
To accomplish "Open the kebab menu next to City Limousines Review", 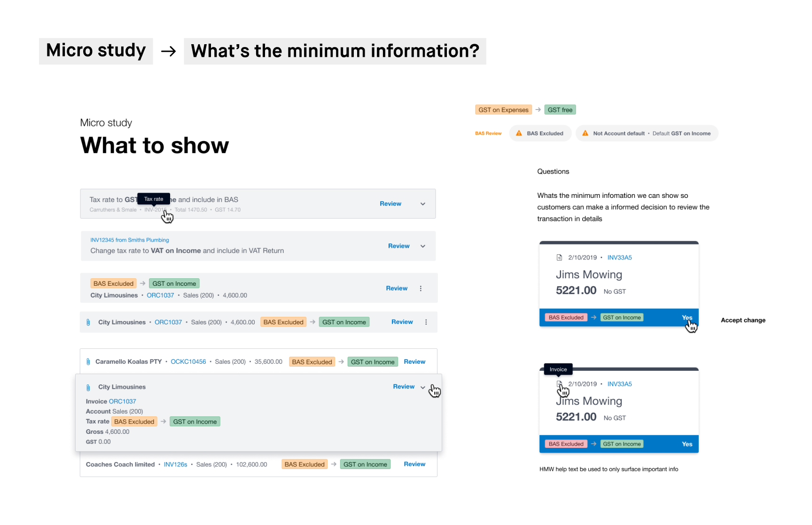I will tap(421, 288).
